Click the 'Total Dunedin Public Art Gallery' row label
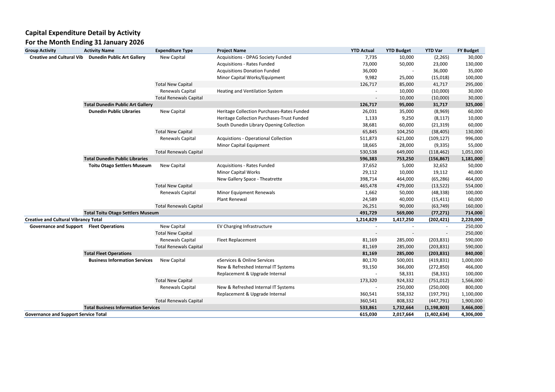555x392 pixels. (x=118, y=105)
